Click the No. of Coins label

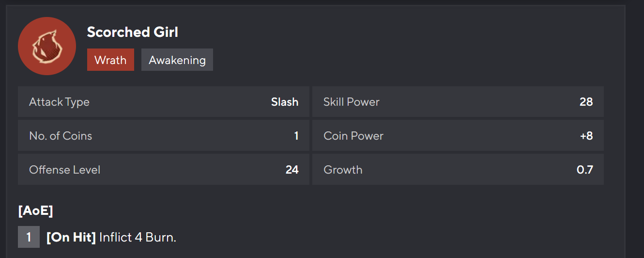(61, 136)
